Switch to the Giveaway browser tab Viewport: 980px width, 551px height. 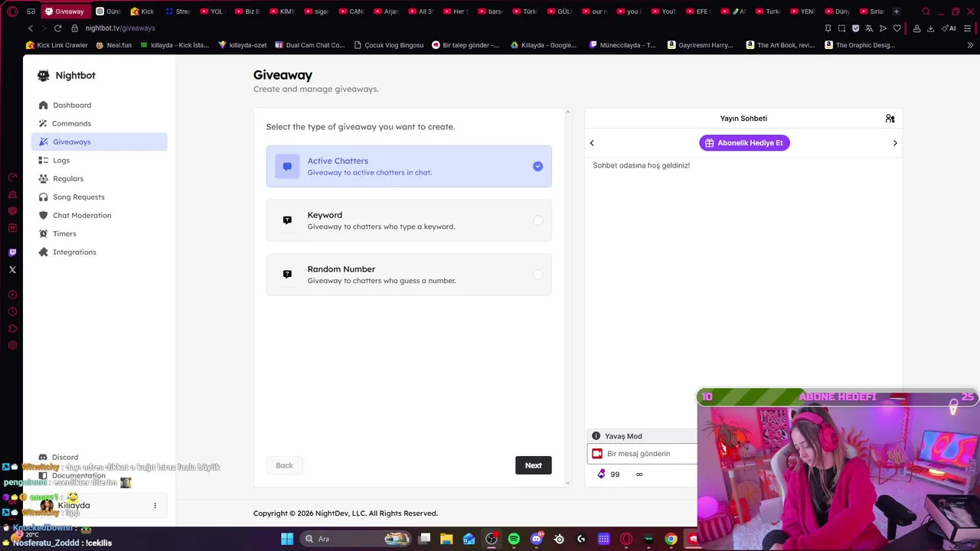pyautogui.click(x=66, y=11)
